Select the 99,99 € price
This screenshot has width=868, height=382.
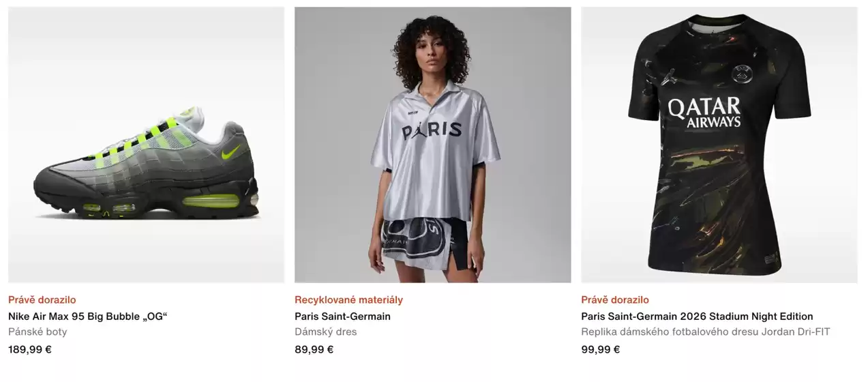pyautogui.click(x=600, y=350)
